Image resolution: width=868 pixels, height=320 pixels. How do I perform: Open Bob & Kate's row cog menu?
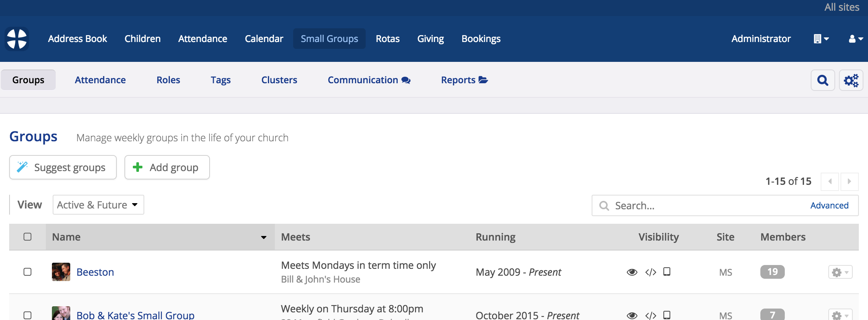tap(840, 315)
